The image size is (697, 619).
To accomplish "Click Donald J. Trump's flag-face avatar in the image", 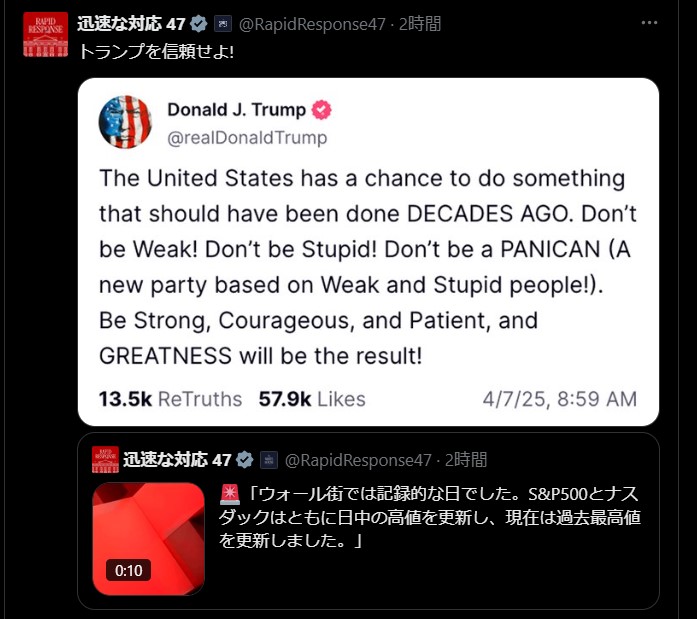I will [125, 122].
